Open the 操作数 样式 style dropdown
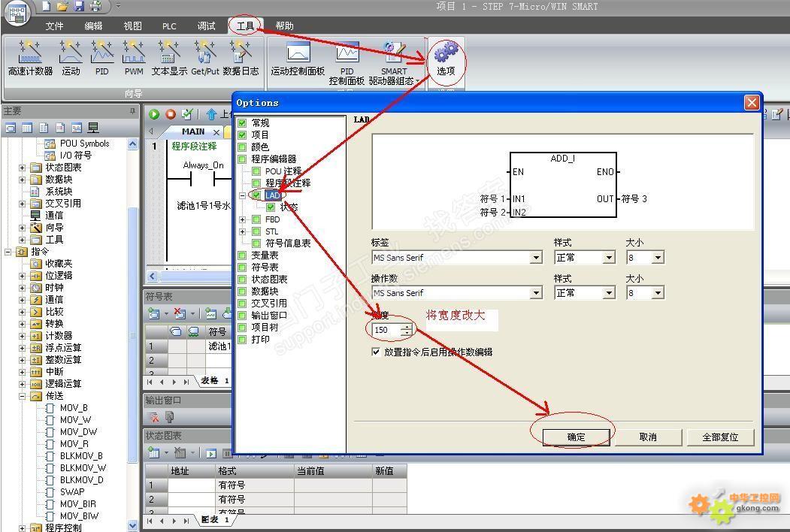This screenshot has height=532, width=790. (609, 293)
